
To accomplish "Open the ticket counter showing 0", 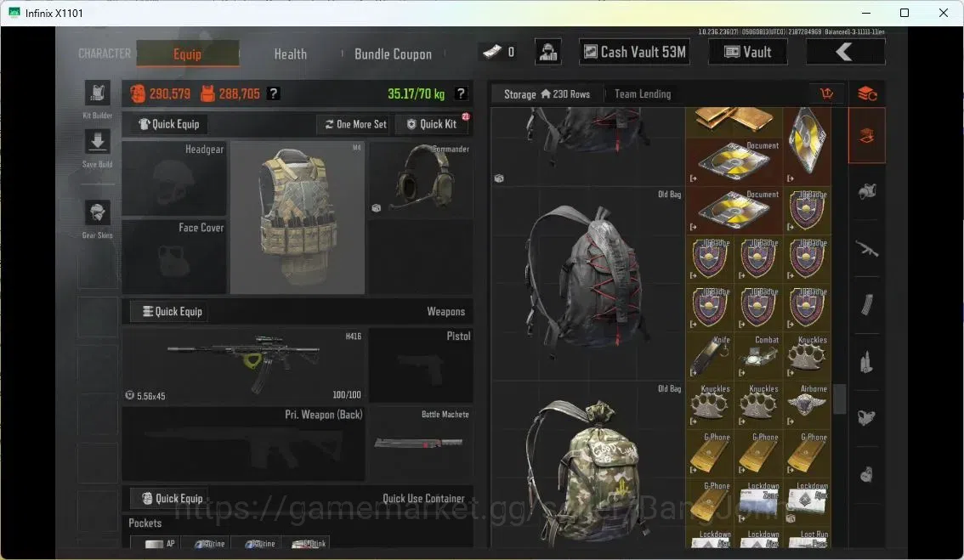I will click(x=499, y=52).
